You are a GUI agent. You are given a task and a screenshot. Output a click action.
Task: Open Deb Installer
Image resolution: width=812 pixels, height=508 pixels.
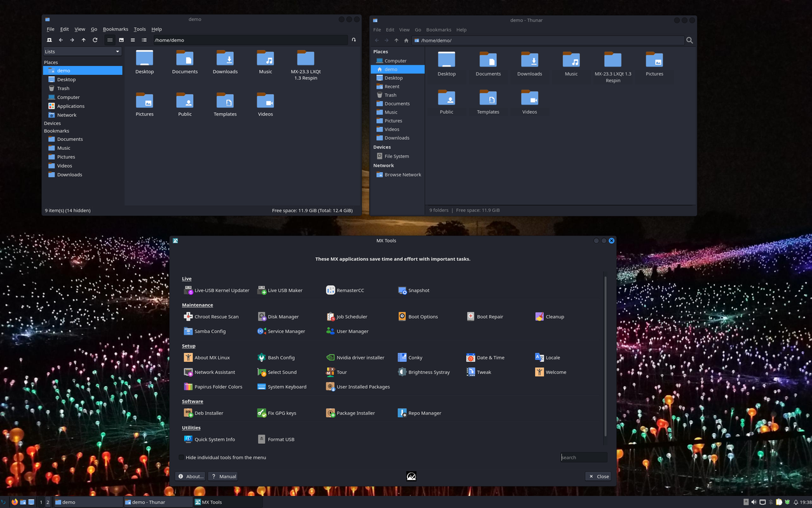pos(203,413)
